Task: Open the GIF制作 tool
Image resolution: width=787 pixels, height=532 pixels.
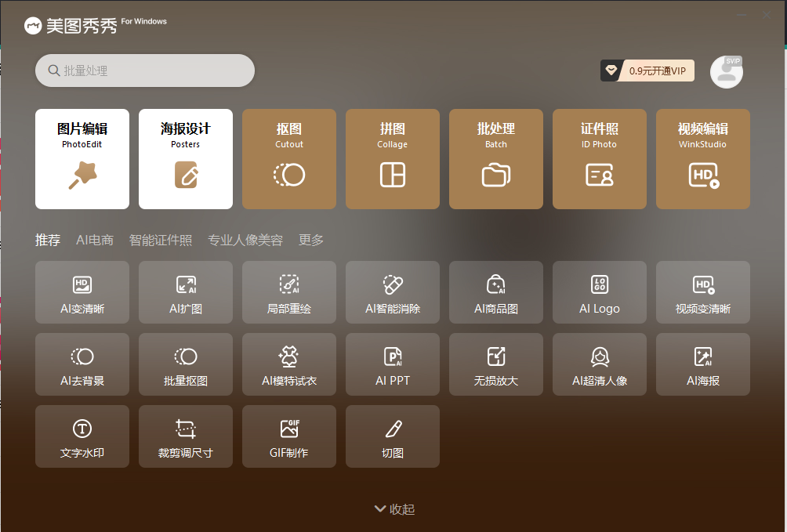Action: pos(289,436)
